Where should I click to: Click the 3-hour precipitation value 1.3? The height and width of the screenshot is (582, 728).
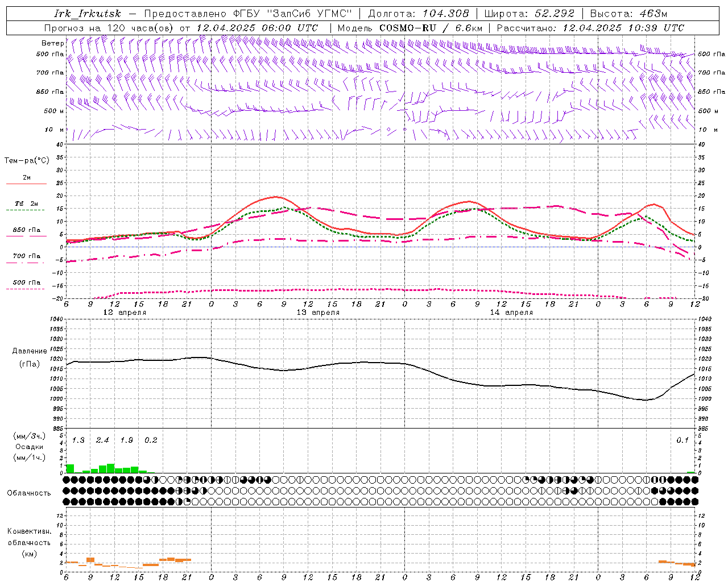tap(78, 440)
